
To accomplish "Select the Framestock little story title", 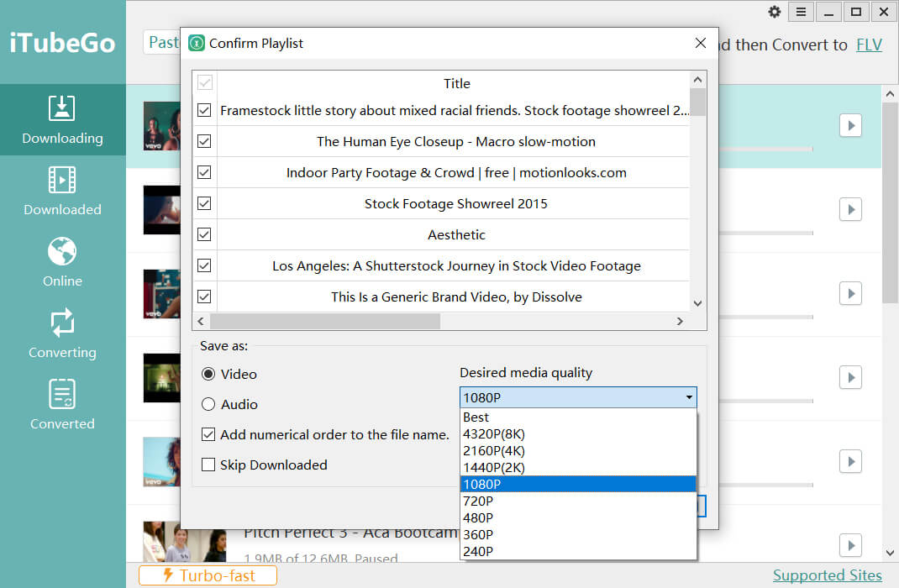I will point(454,111).
